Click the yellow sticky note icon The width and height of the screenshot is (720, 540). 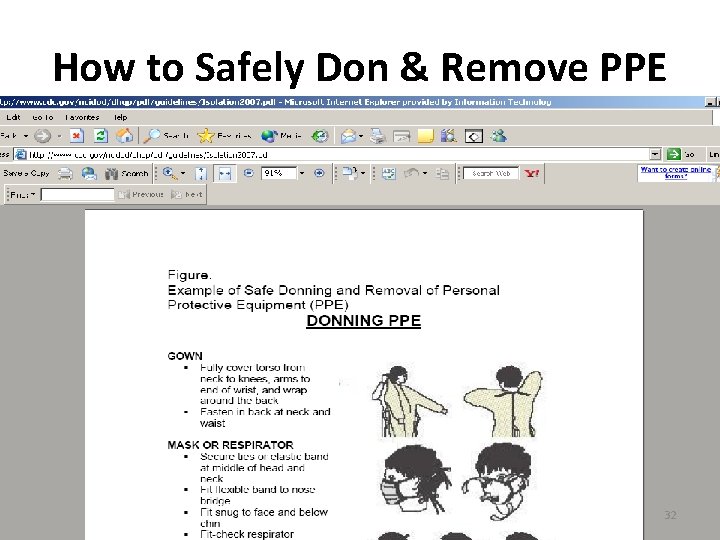coord(426,136)
